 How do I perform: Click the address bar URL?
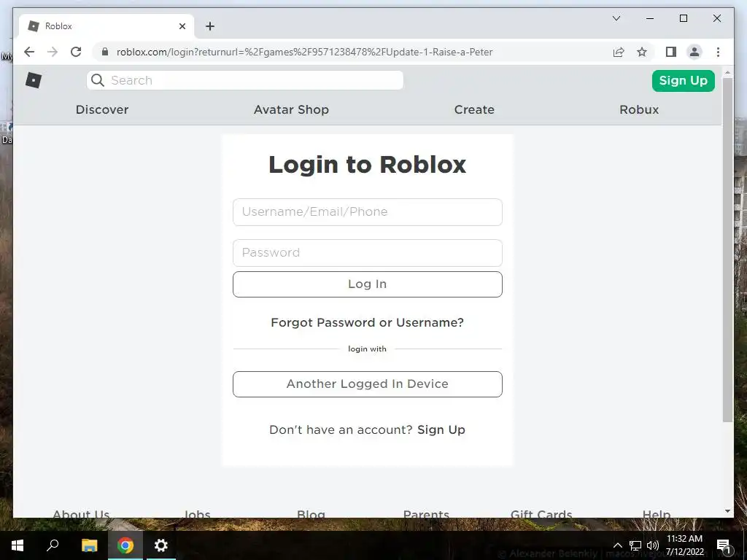(304, 52)
